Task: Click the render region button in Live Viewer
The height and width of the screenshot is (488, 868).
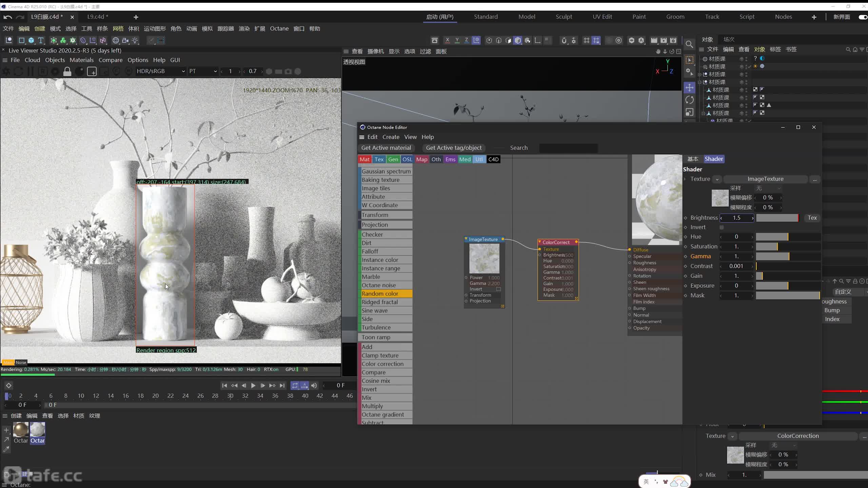Action: point(92,72)
